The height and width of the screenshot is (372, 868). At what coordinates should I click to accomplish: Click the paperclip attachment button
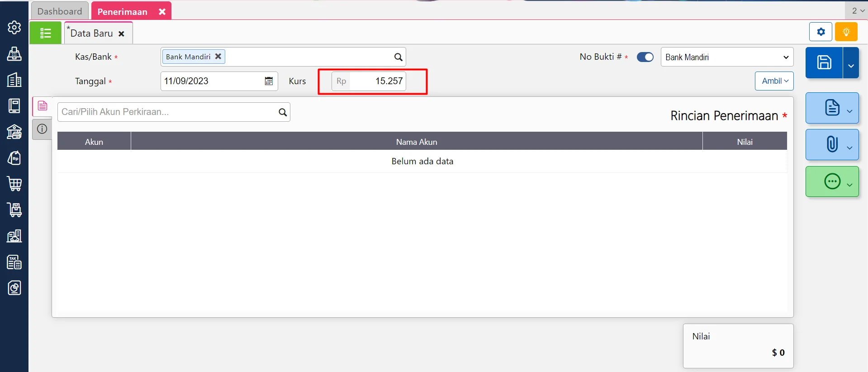coord(831,144)
